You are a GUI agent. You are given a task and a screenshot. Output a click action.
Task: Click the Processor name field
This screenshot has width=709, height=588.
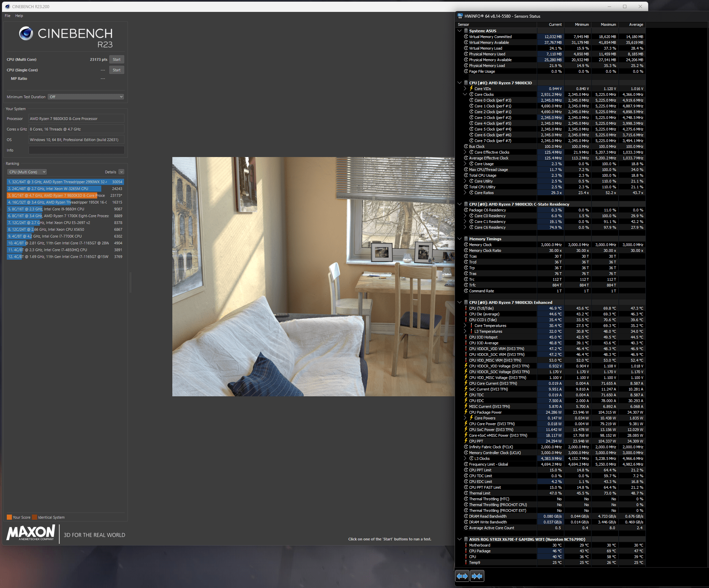76,119
